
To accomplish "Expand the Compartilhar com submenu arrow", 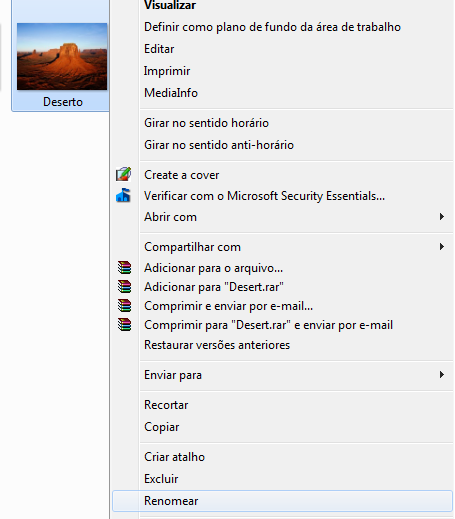I will pos(442,247).
